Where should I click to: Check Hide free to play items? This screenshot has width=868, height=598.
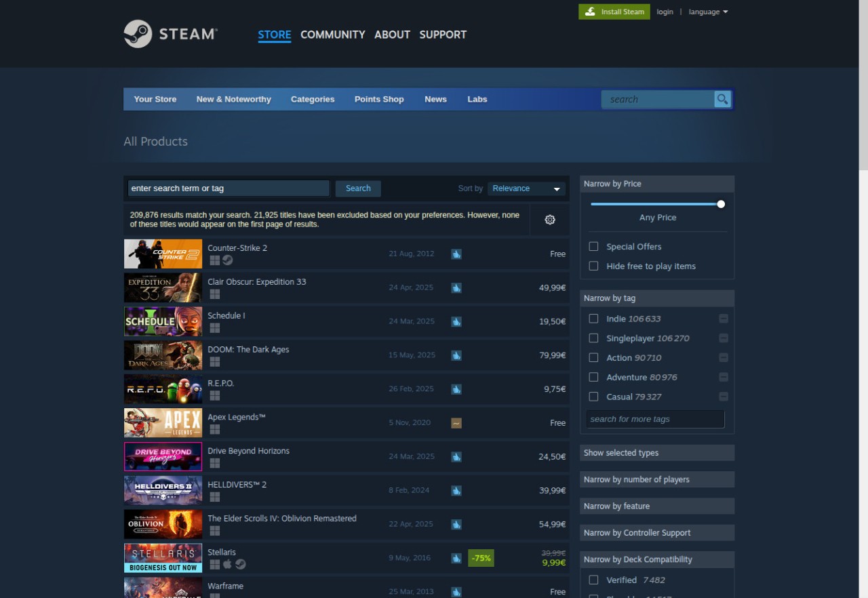[x=593, y=266]
